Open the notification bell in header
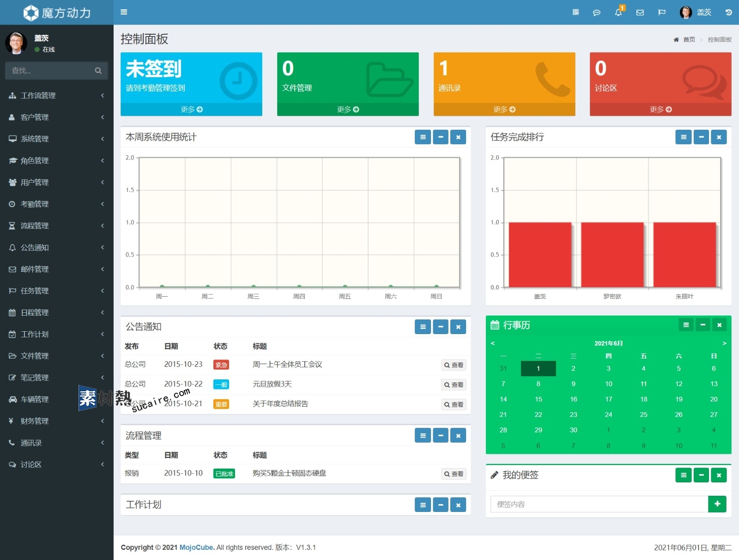Screen dimensions: 739x560 click(618, 12)
